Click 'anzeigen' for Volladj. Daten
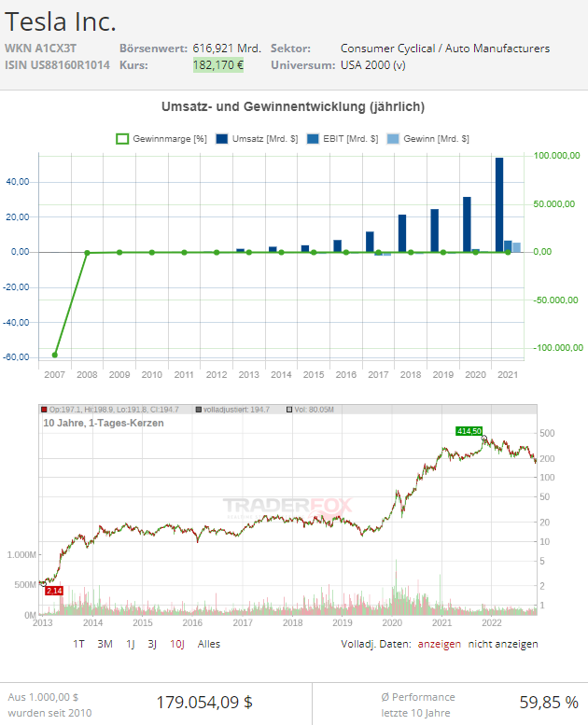Screen dimensions: 588x725 439,644
